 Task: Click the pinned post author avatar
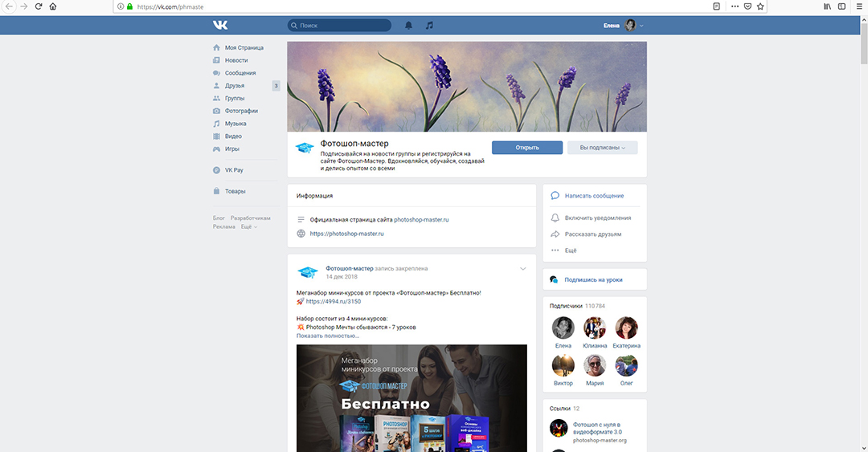(308, 271)
